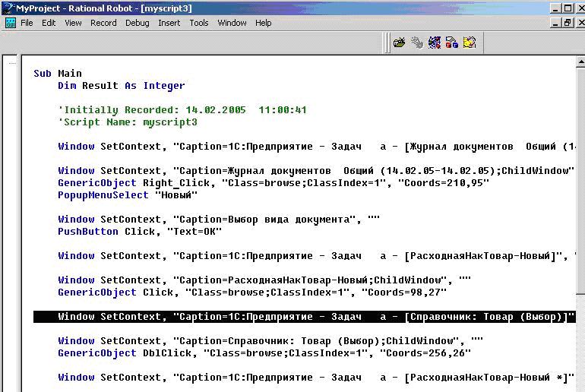
Task: Click the 'Caption=Справочник: Товар (Выбор);ChildWindow' line
Action: tap(270, 341)
